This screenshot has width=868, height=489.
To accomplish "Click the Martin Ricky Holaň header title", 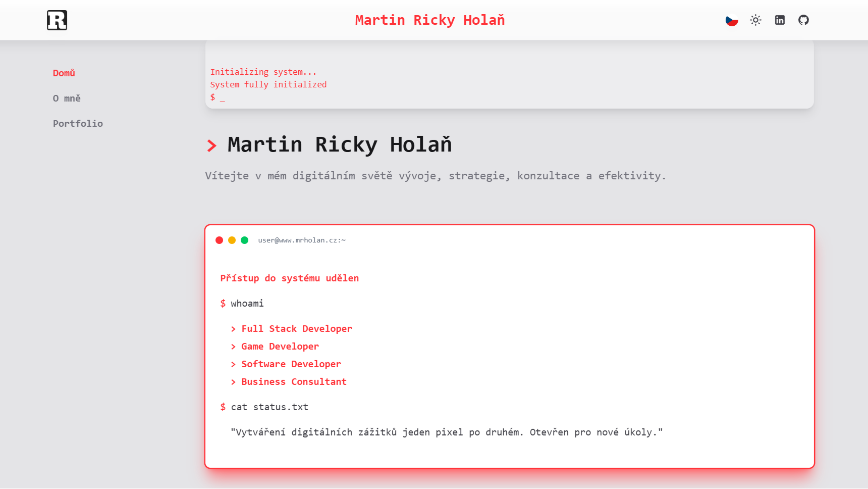I will click(429, 20).
